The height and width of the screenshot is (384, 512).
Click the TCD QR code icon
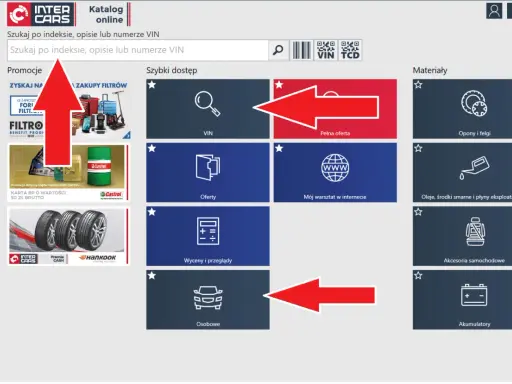pos(350,50)
